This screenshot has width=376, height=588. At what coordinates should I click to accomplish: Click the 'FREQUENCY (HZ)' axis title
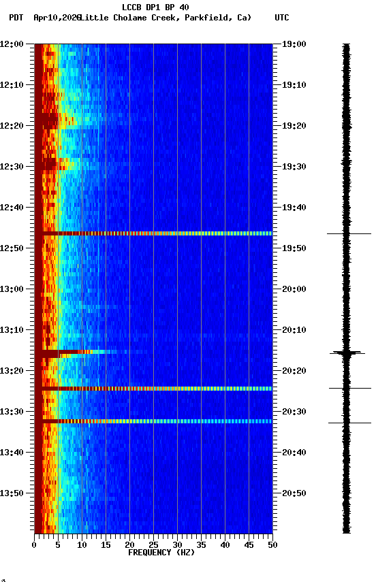(161, 553)
